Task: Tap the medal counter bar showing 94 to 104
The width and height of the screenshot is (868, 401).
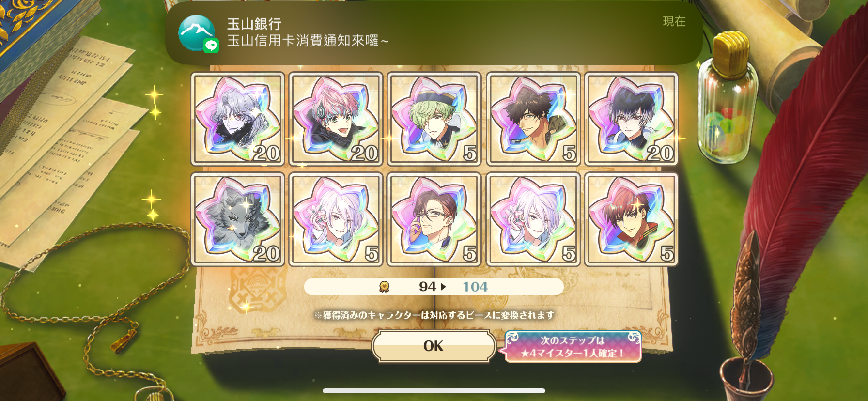Action: 434,287
